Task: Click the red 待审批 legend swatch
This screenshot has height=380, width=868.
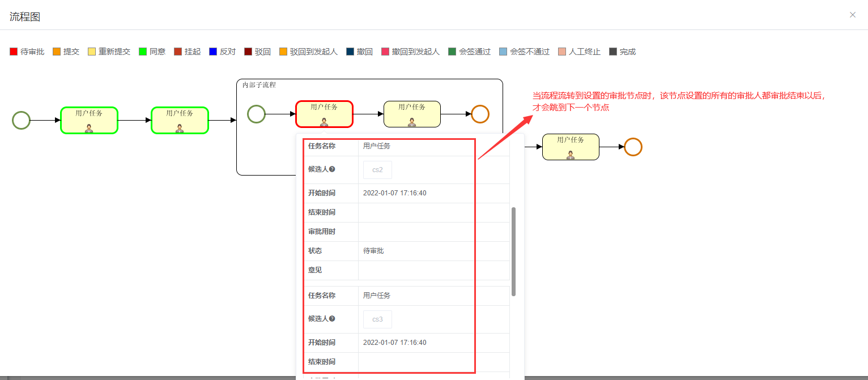Action: [14, 52]
